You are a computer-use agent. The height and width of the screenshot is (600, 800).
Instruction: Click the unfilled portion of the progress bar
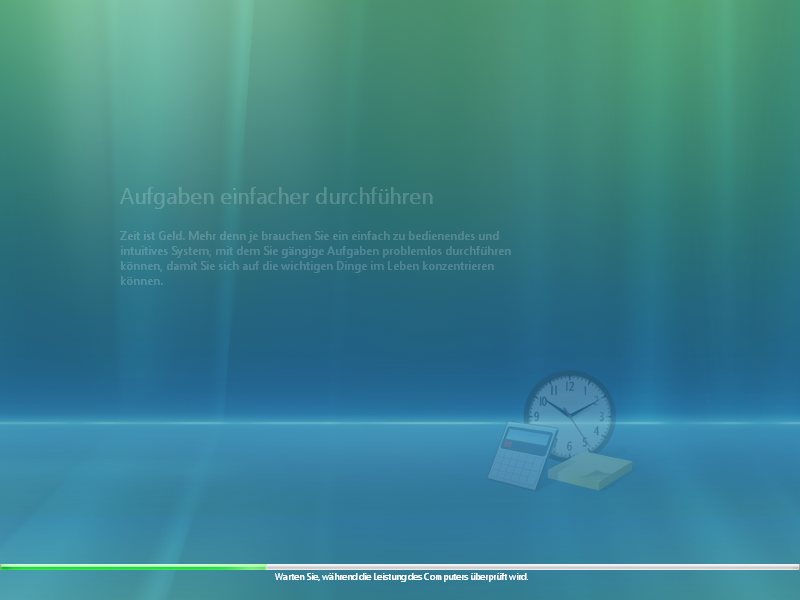point(530,567)
